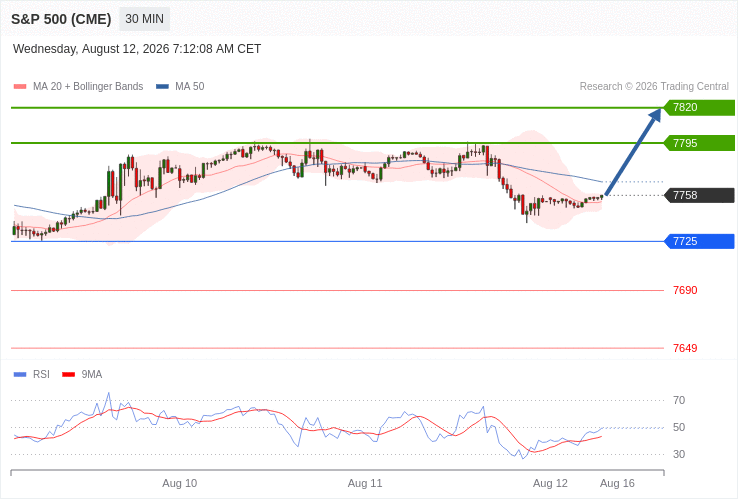This screenshot has width=738, height=500.
Task: Click the Aug 16 date axis label
Action: coord(617,484)
